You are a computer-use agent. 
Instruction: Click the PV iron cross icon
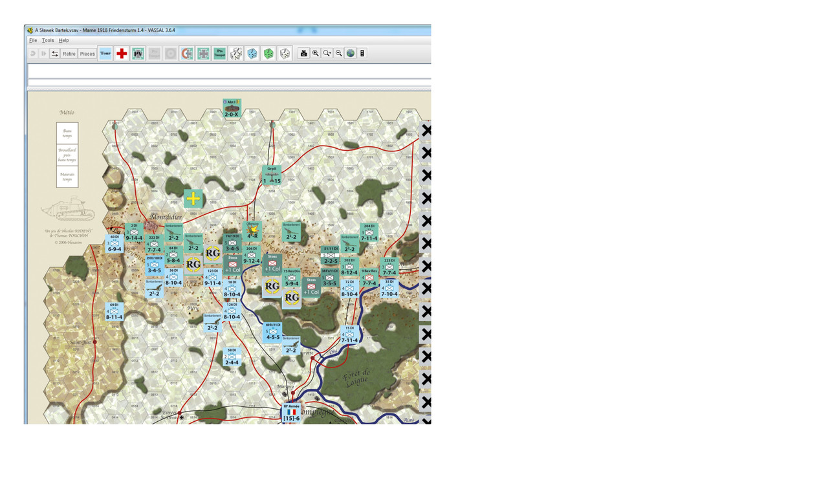138,54
